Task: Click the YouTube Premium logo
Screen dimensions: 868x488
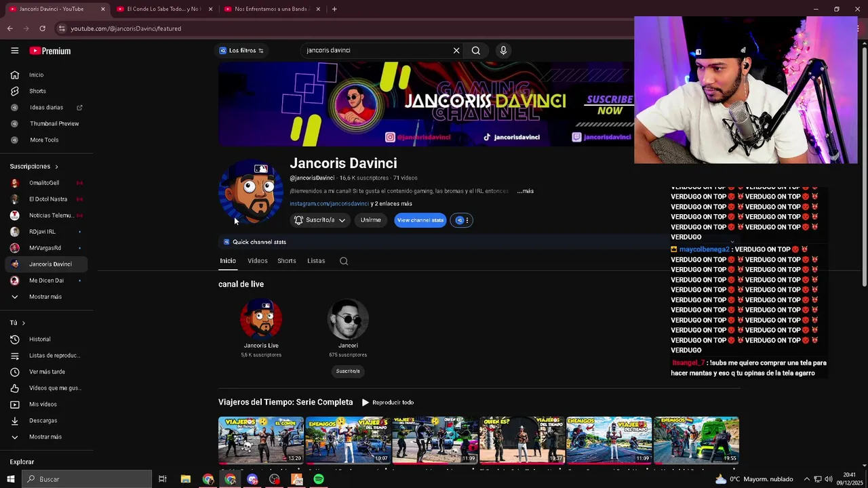Action: [50, 51]
